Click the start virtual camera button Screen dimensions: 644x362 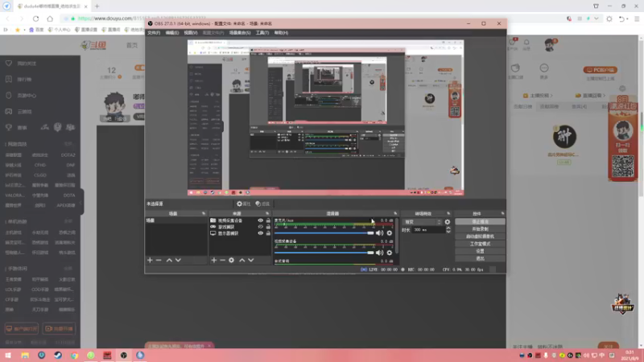pos(480,237)
